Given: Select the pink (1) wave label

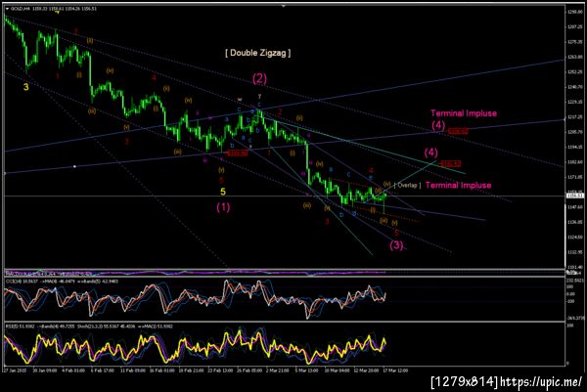Looking at the screenshot, I should (223, 207).
